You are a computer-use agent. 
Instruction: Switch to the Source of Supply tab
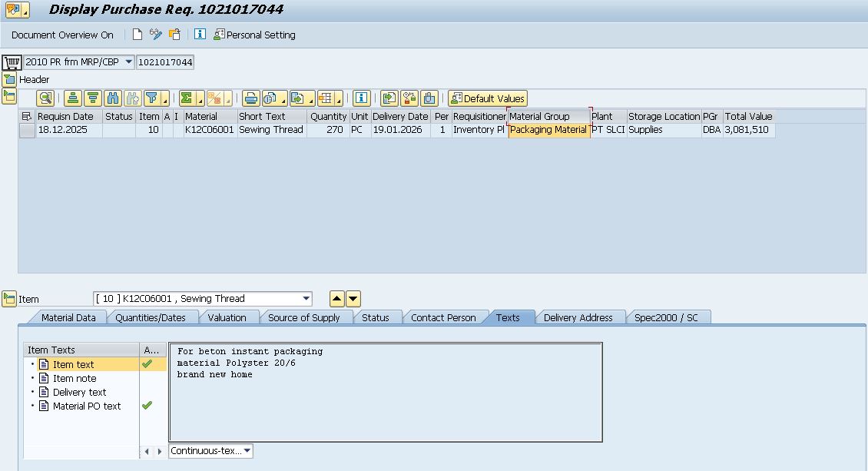[x=303, y=317]
